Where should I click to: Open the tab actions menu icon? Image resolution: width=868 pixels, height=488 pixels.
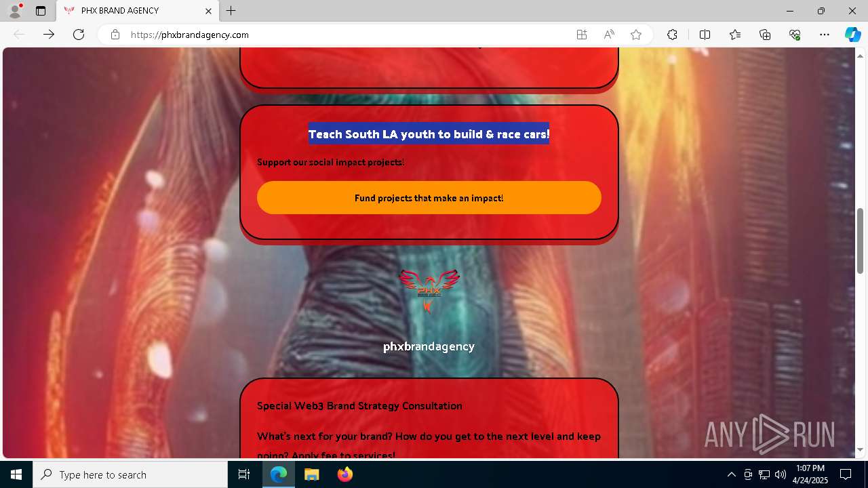pos(41,11)
